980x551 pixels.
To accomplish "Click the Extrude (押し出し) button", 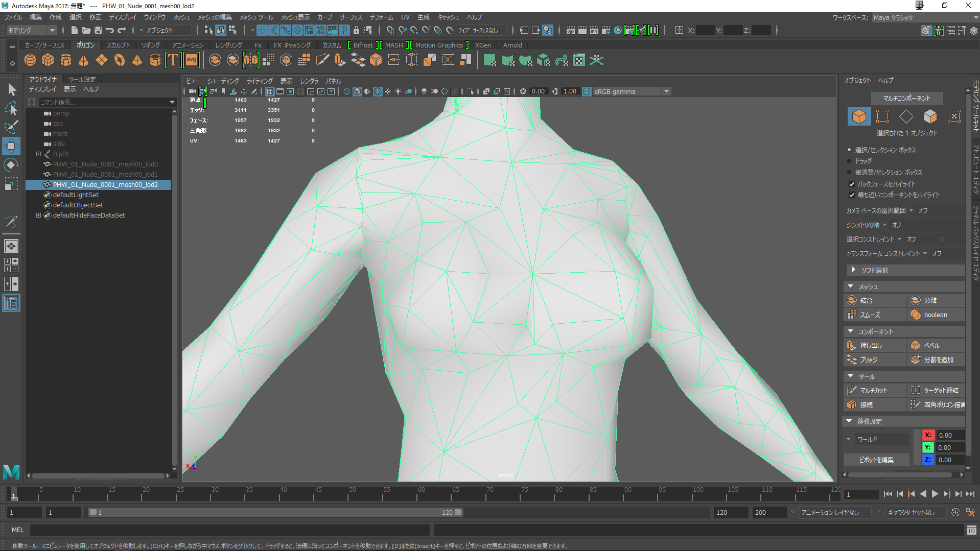I will point(874,345).
